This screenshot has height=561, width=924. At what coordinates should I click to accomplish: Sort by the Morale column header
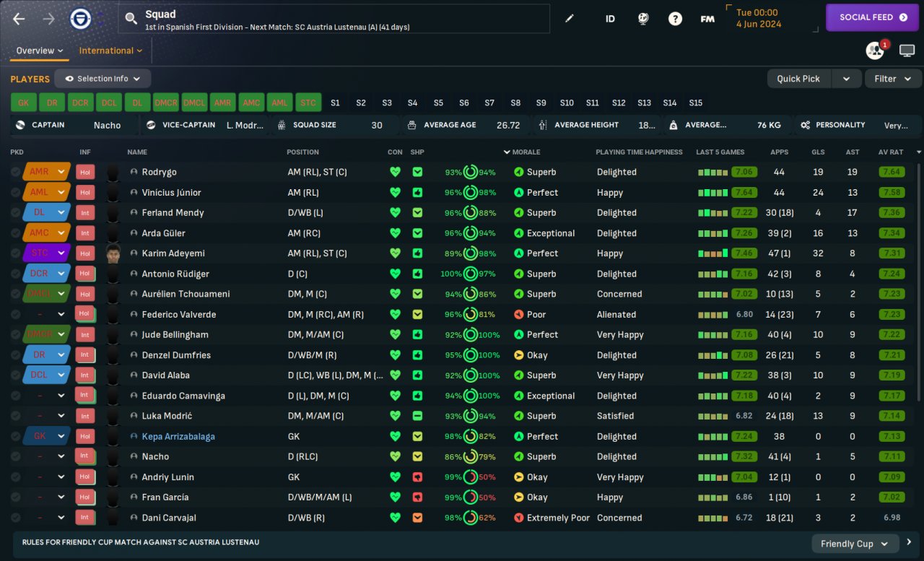coord(526,152)
